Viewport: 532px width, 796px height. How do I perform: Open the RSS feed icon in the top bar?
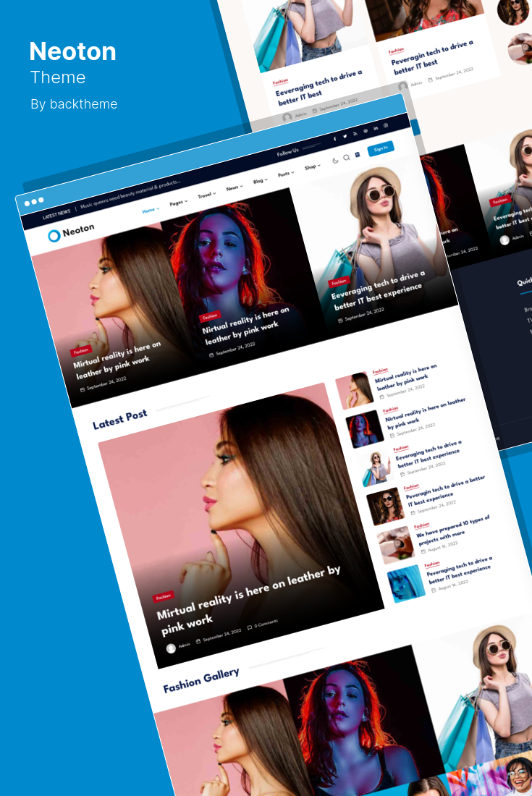coord(355,134)
